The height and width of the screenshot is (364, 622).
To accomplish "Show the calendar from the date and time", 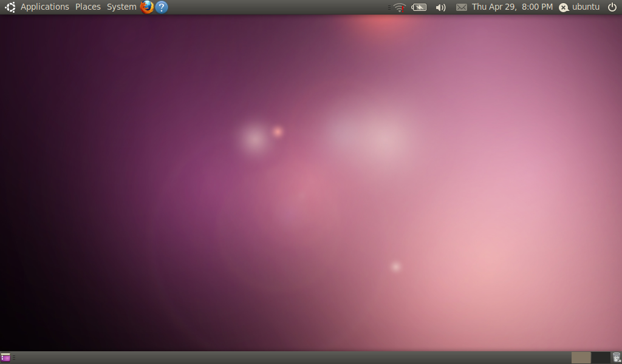I will tap(512, 7).
